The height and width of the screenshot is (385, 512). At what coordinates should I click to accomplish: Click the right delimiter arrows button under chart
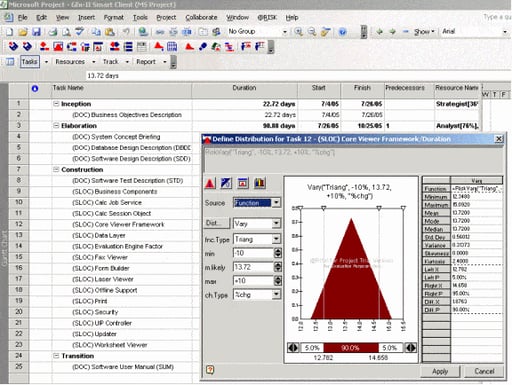tap(411, 348)
